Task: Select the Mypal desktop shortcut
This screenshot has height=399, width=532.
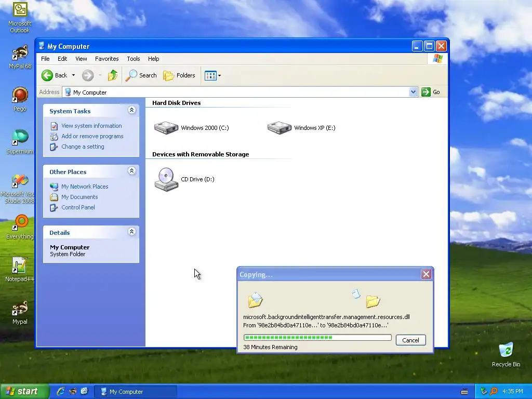Action: click(20, 312)
